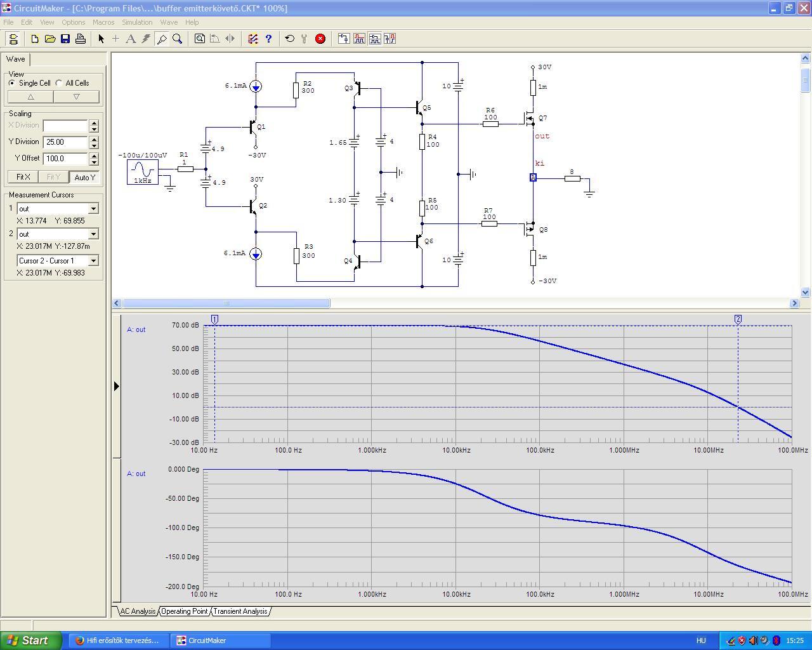This screenshot has width=812, height=650.
Task: Click the blue question mark help icon
Action: click(268, 39)
